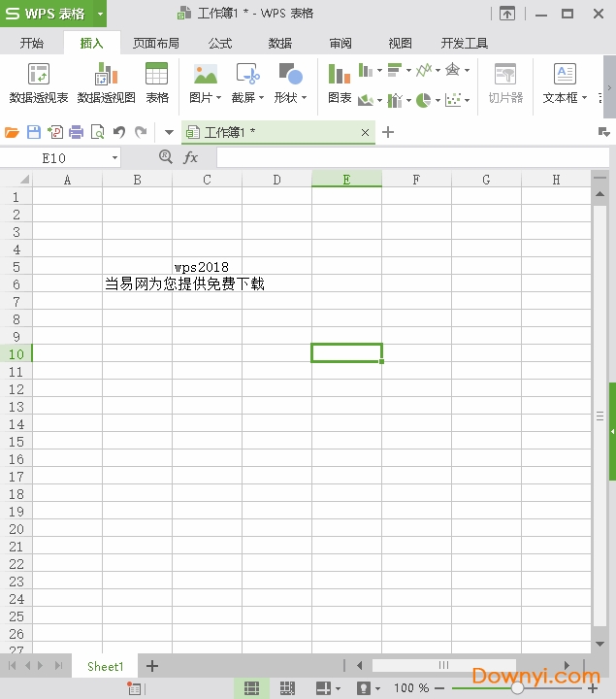The width and height of the screenshot is (616, 699).
Task: Open the Chart (图表) insert tool
Action: click(x=340, y=83)
